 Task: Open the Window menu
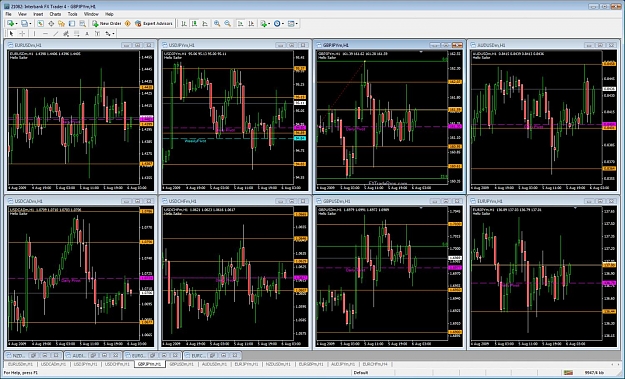(x=91, y=14)
